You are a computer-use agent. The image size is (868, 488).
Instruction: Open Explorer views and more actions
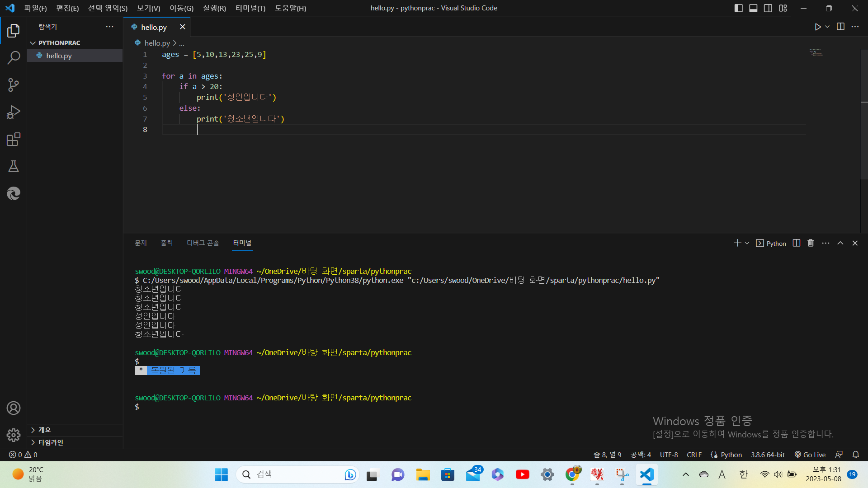point(109,27)
